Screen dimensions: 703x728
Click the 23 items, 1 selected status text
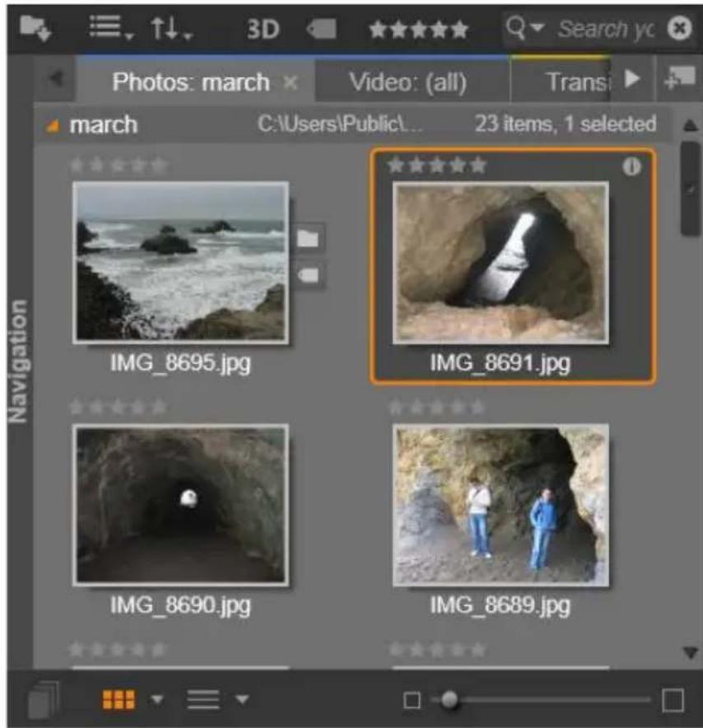click(566, 124)
